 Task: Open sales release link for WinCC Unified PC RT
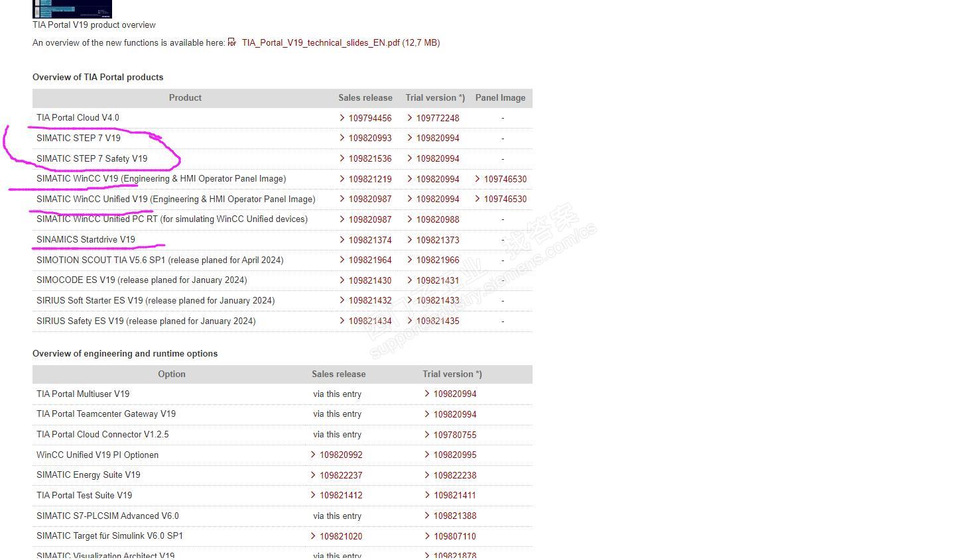click(x=370, y=219)
